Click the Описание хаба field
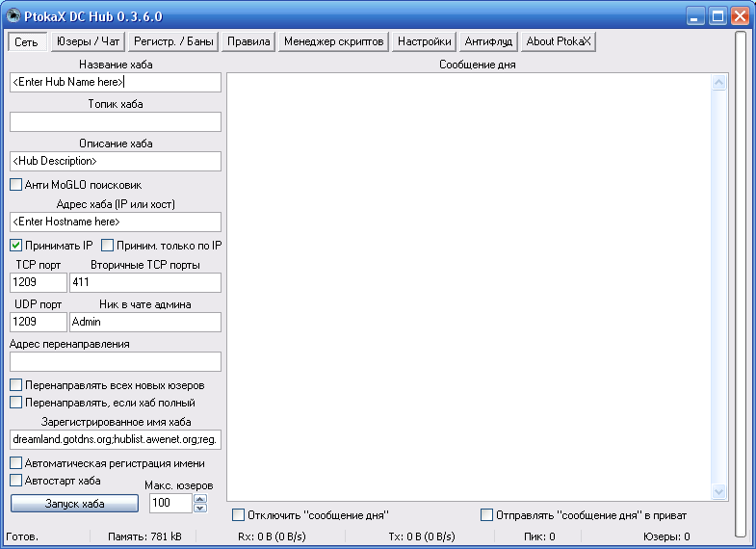 click(x=116, y=162)
